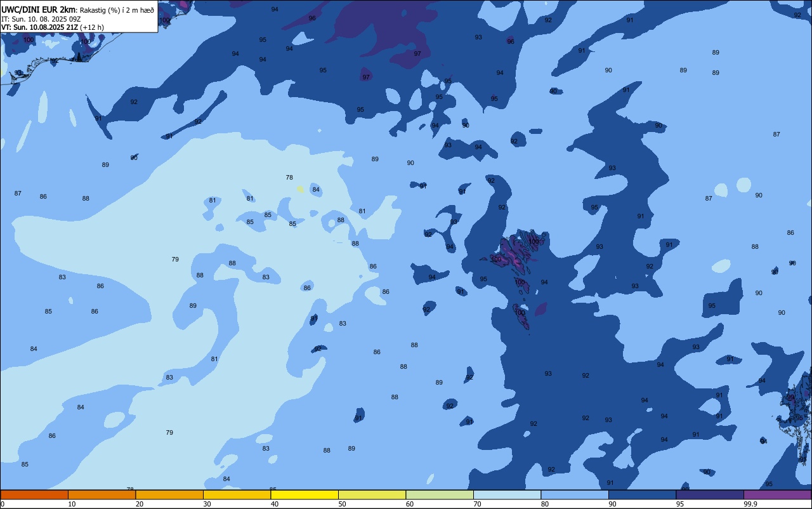Select the bright yellow 40–50 legend swatch

coord(304,494)
